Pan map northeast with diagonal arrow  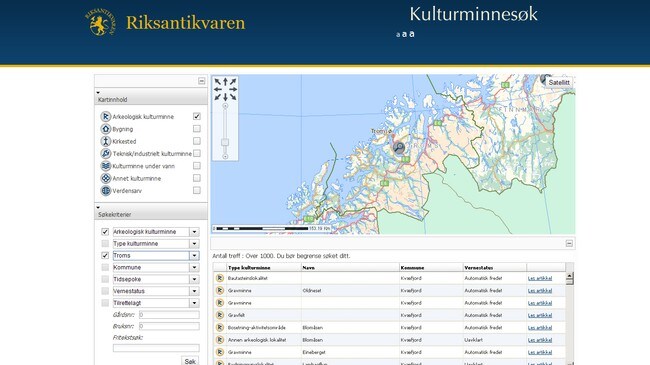(x=233, y=82)
